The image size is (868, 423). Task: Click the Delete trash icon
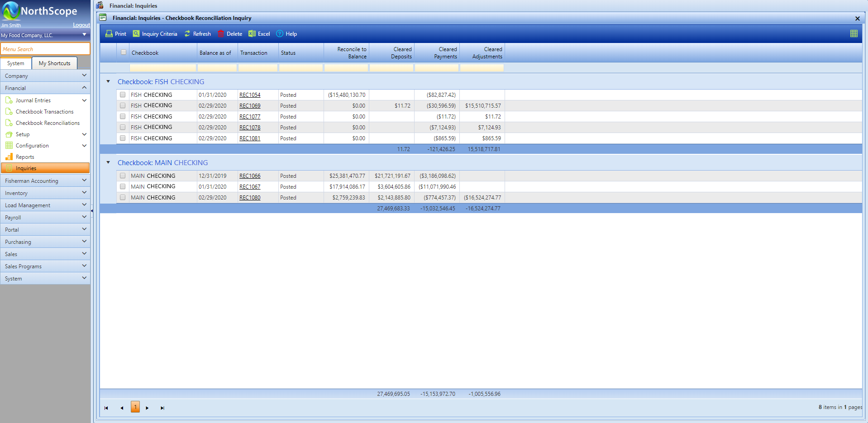221,34
